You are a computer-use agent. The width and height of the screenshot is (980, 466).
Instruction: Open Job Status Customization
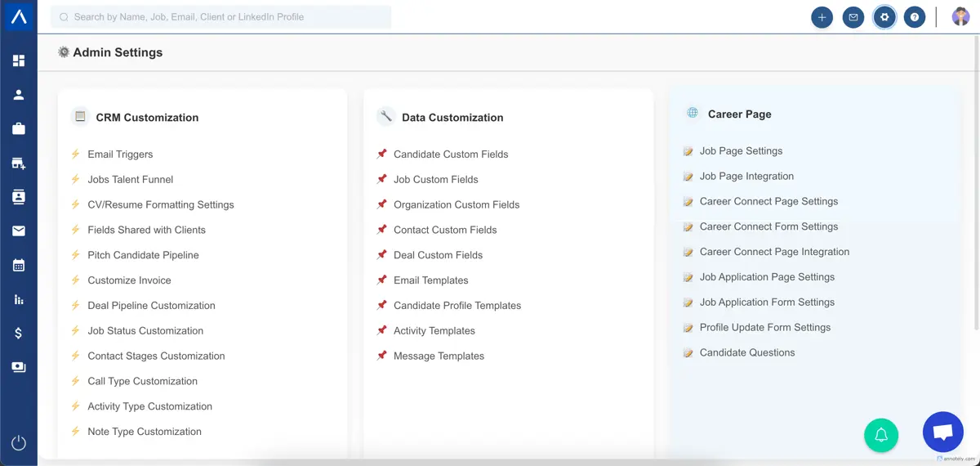click(145, 331)
